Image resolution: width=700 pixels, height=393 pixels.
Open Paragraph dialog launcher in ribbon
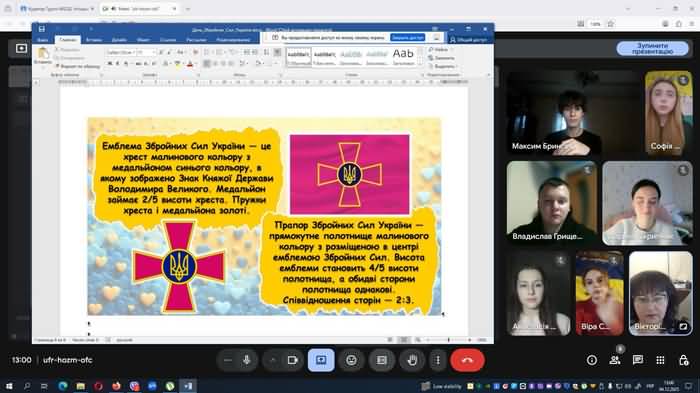pos(280,75)
